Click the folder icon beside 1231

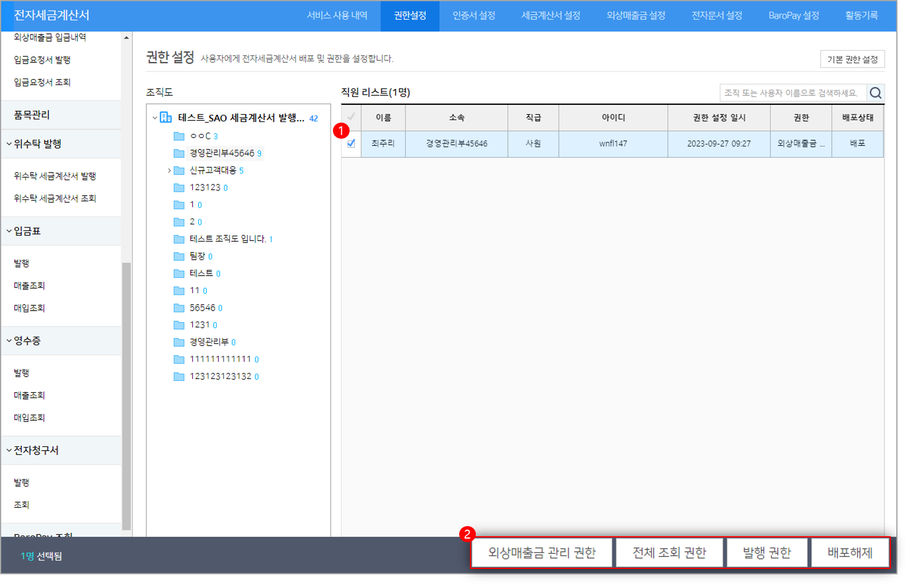tap(179, 326)
